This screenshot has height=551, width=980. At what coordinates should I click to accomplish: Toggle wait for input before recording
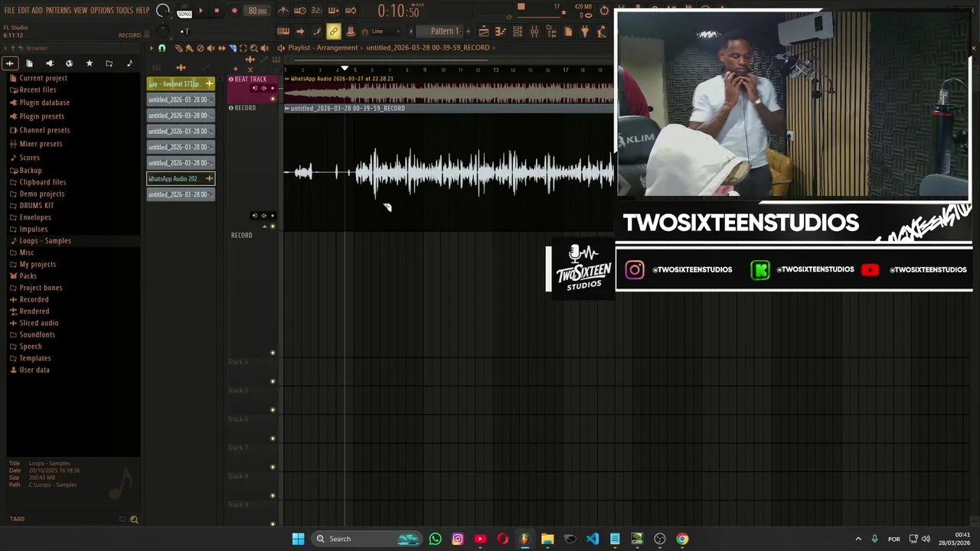(300, 11)
